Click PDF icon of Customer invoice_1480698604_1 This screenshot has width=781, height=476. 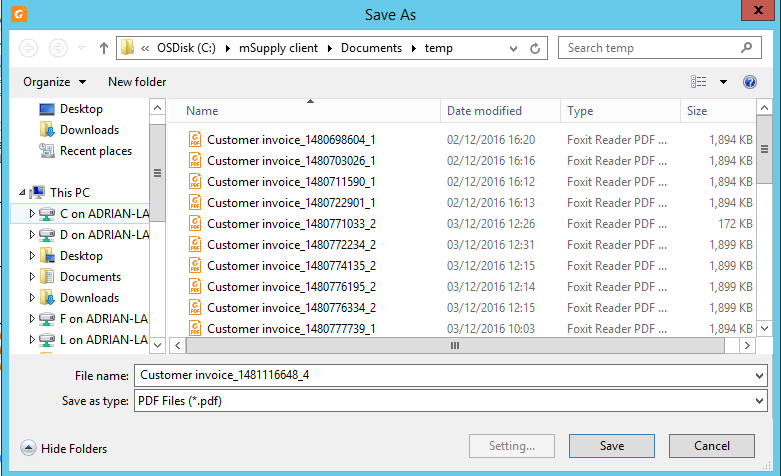tap(195, 140)
